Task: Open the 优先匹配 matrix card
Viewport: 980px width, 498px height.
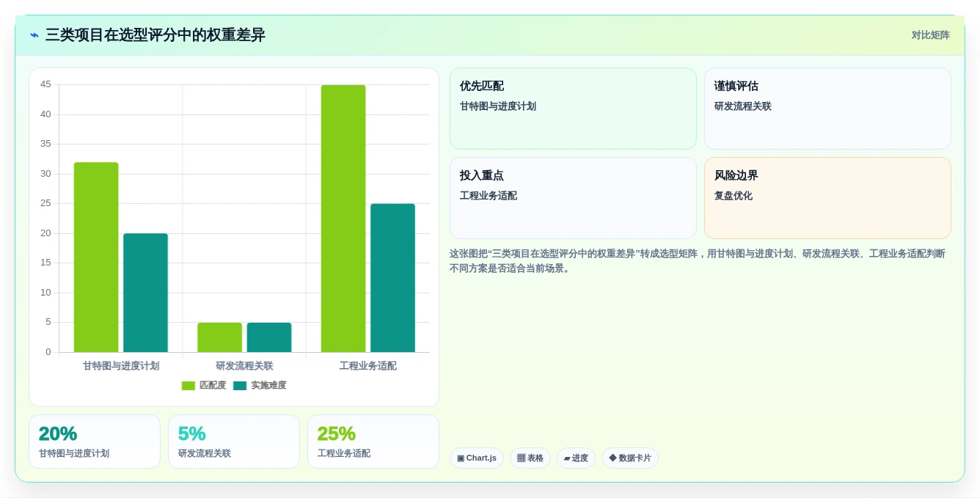Action: pos(573,109)
